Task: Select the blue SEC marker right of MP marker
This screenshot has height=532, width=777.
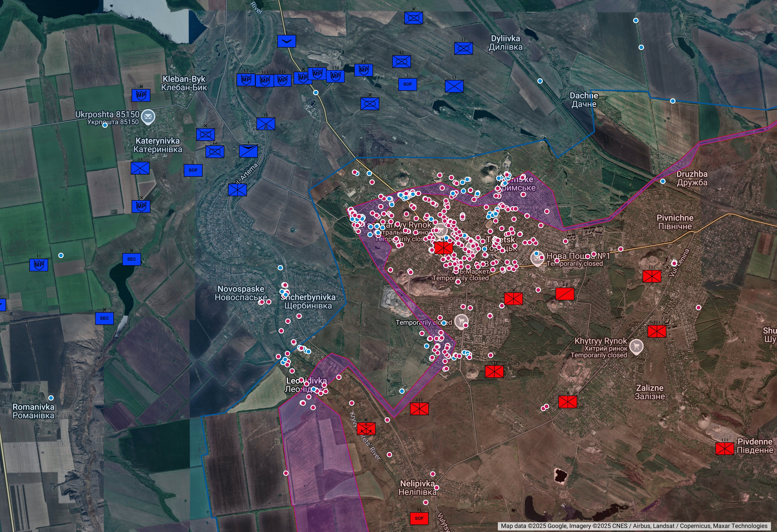Action: click(131, 259)
